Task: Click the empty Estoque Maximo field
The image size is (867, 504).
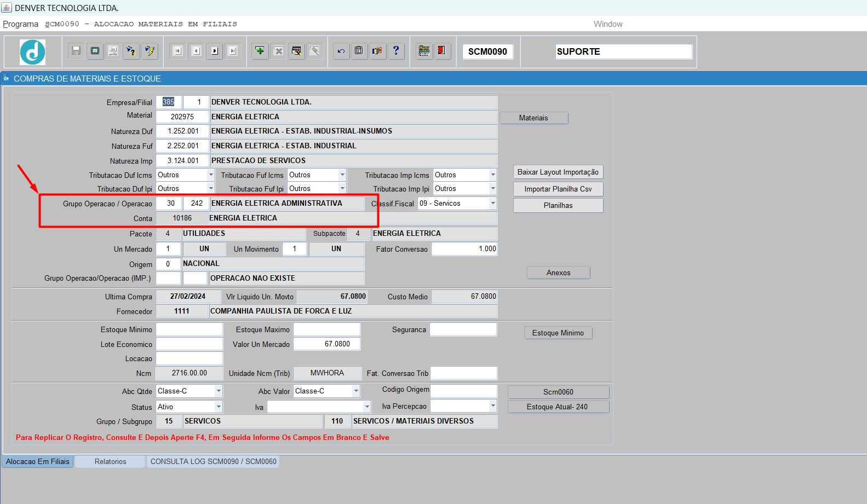Action: [x=327, y=329]
